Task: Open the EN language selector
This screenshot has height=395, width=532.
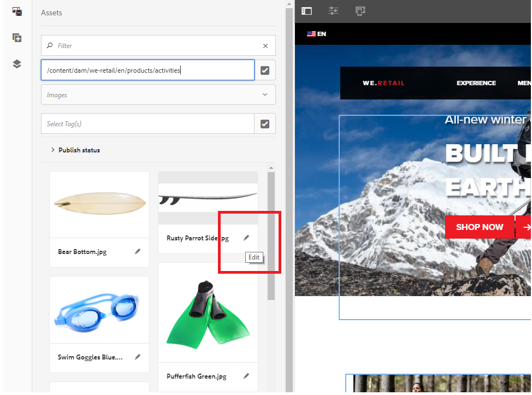Action: [317, 34]
